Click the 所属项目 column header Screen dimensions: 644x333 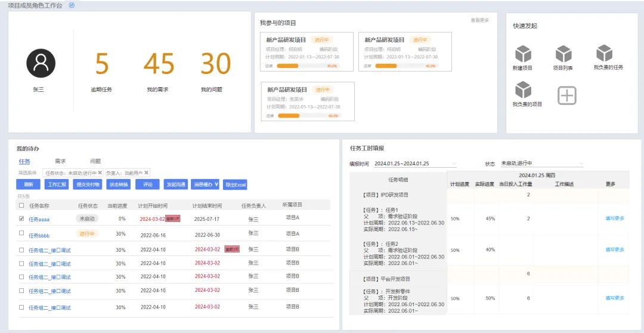pos(292,204)
